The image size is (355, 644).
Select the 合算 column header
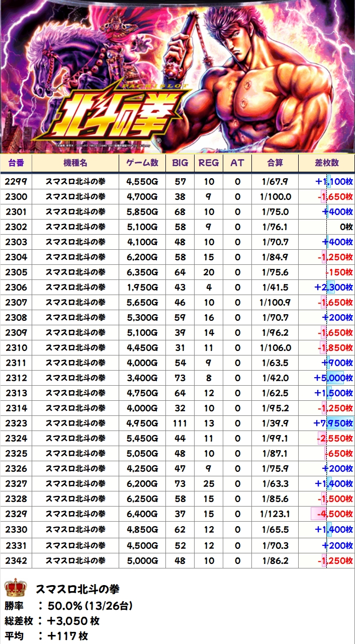coord(275,163)
